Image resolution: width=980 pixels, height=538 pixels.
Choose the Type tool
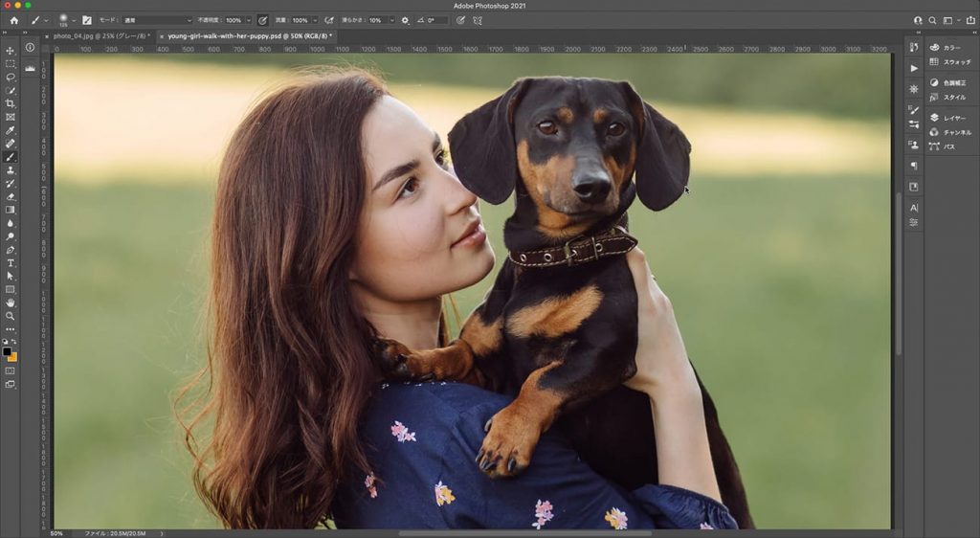pyautogui.click(x=11, y=262)
